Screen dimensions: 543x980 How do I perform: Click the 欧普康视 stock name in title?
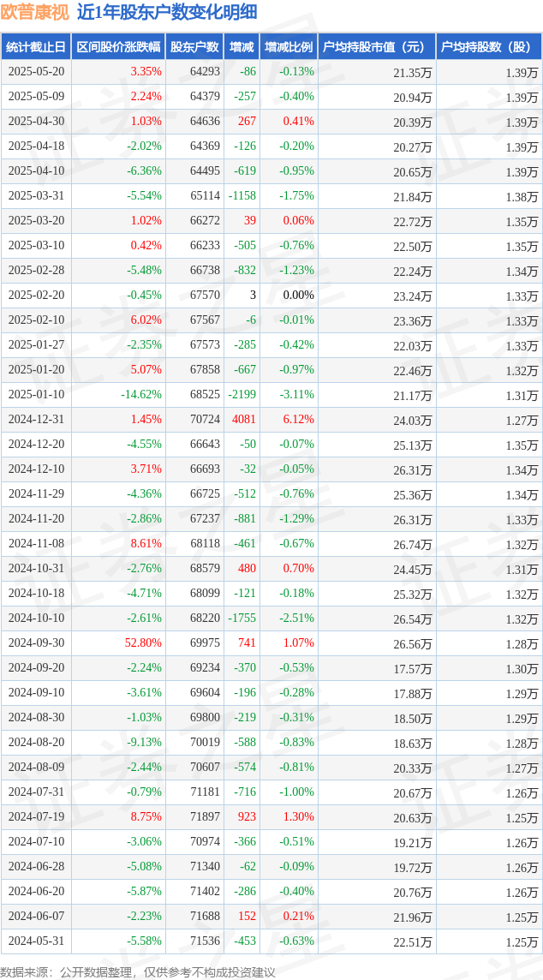point(35,12)
